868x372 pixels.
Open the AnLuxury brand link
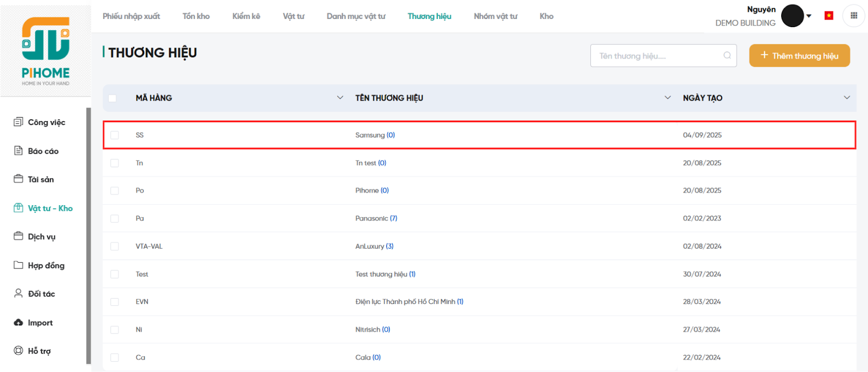pyautogui.click(x=369, y=246)
